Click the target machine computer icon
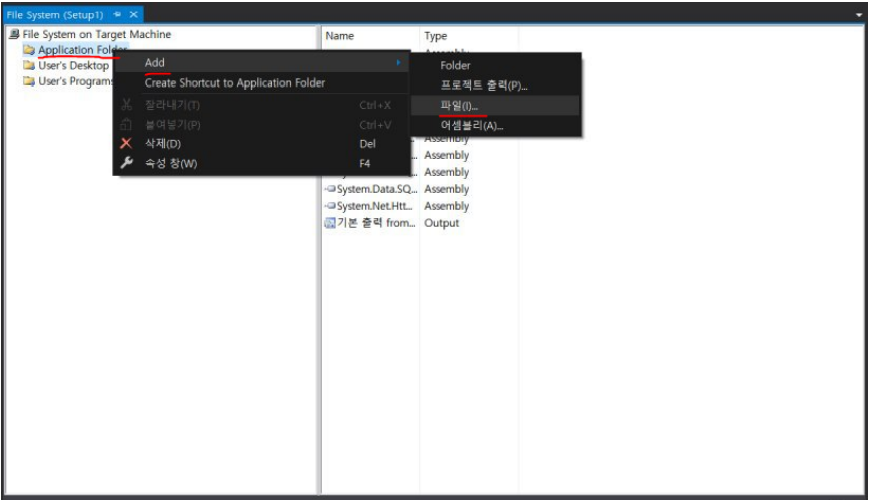Viewport: 870px width, 500px height. [x=14, y=34]
